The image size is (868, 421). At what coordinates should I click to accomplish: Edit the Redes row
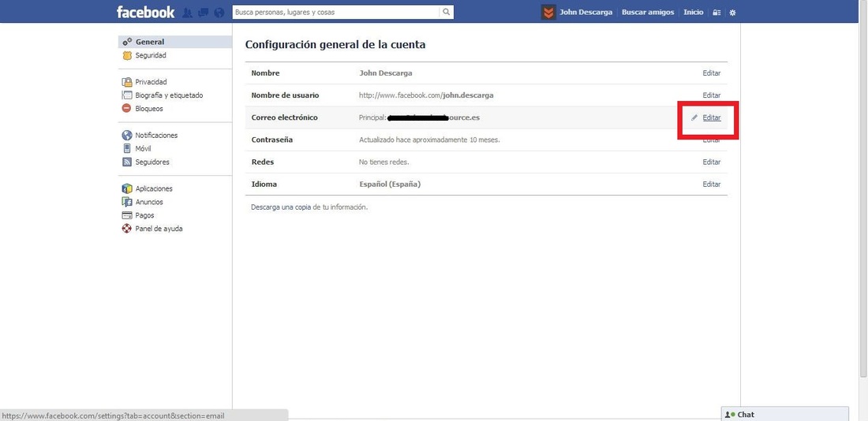[711, 162]
